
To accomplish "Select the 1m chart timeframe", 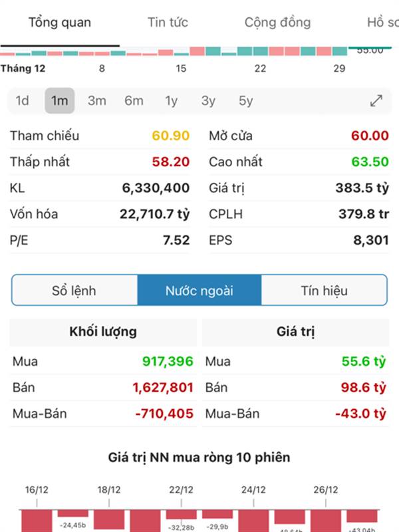I will (x=60, y=101).
